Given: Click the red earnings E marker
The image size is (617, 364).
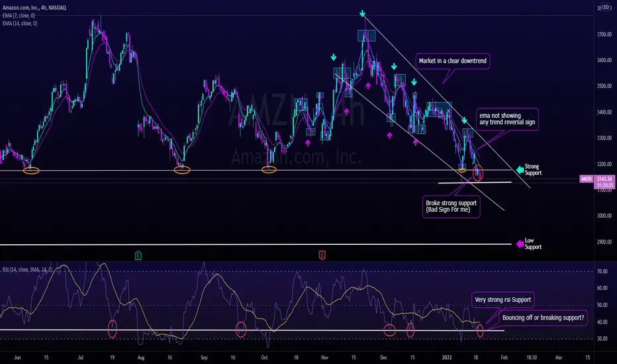Looking at the screenshot, I should pyautogui.click(x=322, y=255).
